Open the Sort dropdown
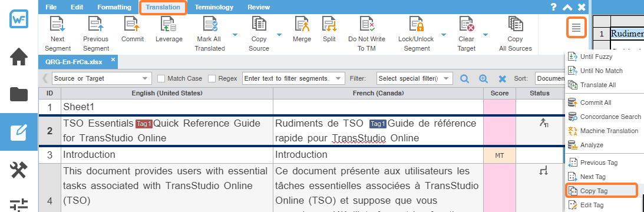This screenshot has height=212, width=644. tap(550, 78)
